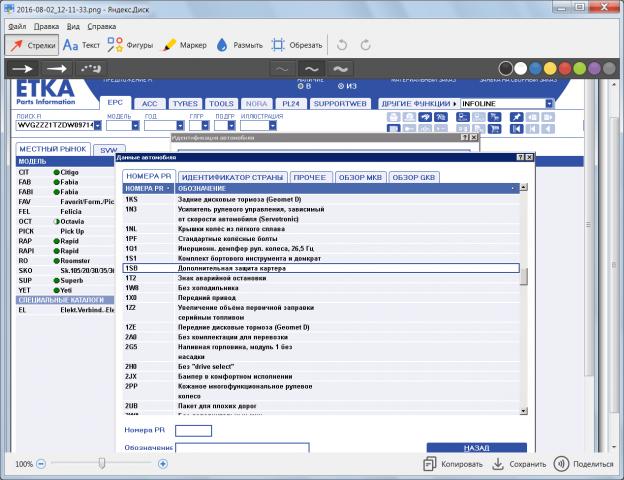This screenshot has height=480, width=624.
Task: Select the Стрелки arrow tool
Action: [x=32, y=45]
